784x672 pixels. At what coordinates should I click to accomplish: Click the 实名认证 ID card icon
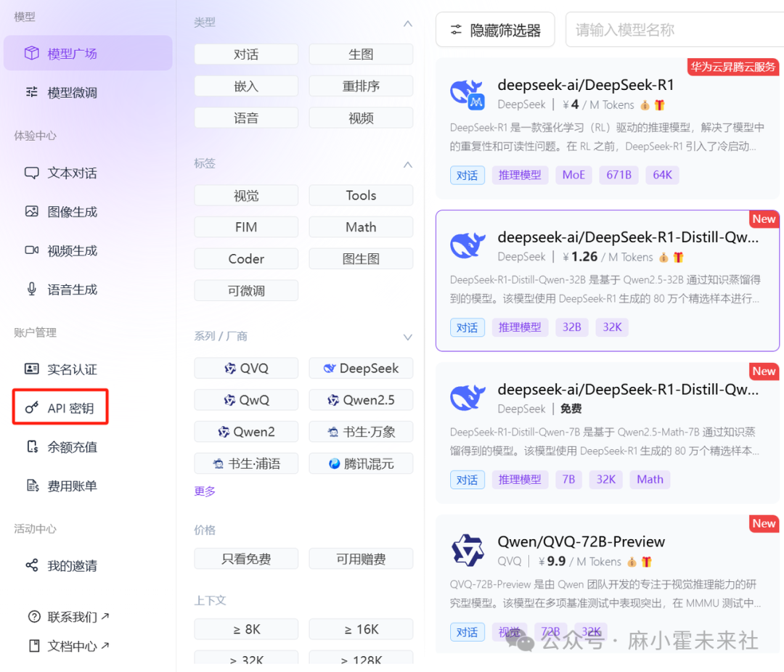click(x=32, y=369)
